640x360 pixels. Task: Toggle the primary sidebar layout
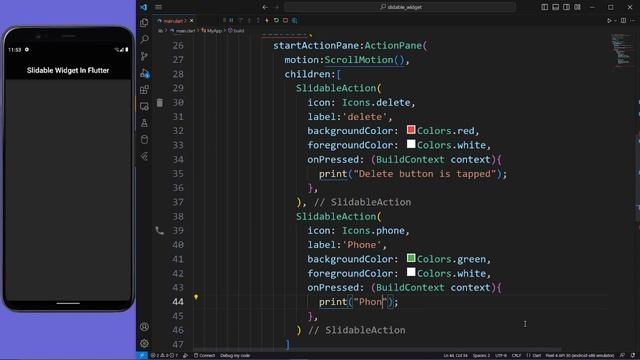[544, 7]
